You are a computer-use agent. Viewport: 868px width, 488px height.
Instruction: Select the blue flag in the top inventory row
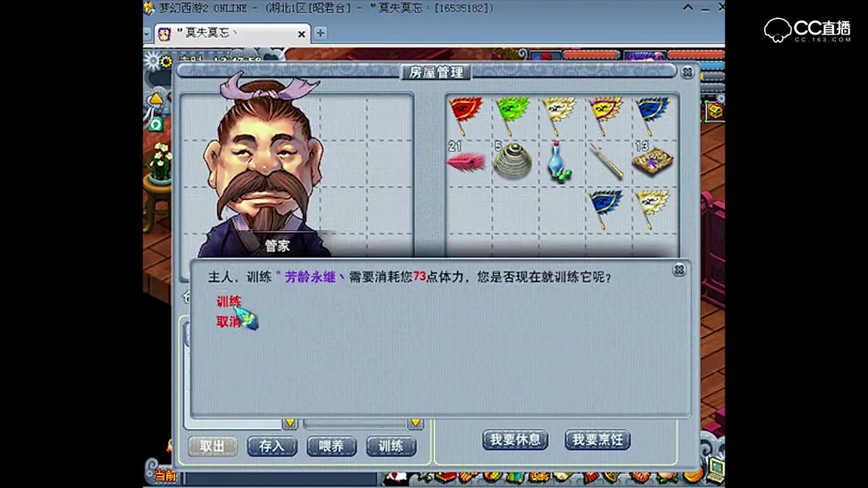tap(652, 115)
